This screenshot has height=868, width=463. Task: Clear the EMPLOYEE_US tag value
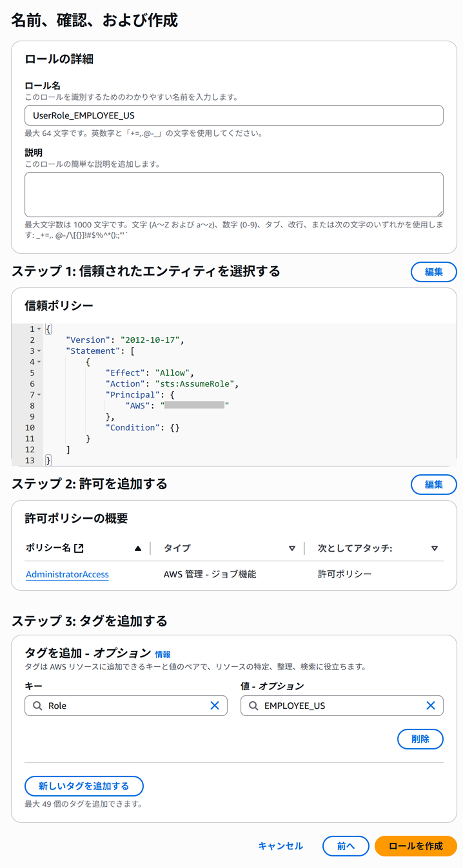pos(431,706)
